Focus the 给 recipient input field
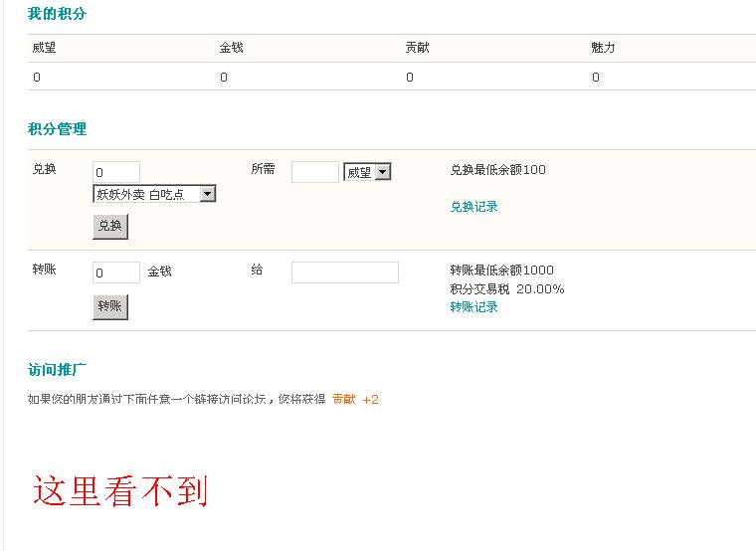Viewport: 756px width, 551px height. (x=345, y=273)
